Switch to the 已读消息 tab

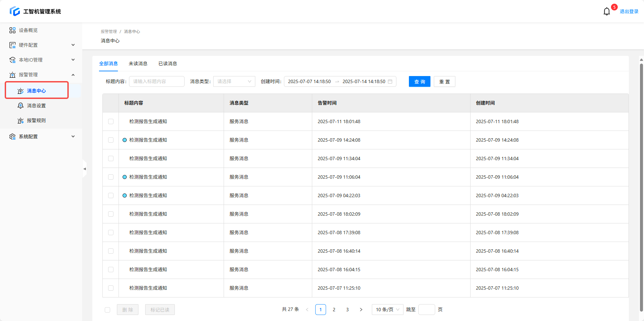(168, 64)
